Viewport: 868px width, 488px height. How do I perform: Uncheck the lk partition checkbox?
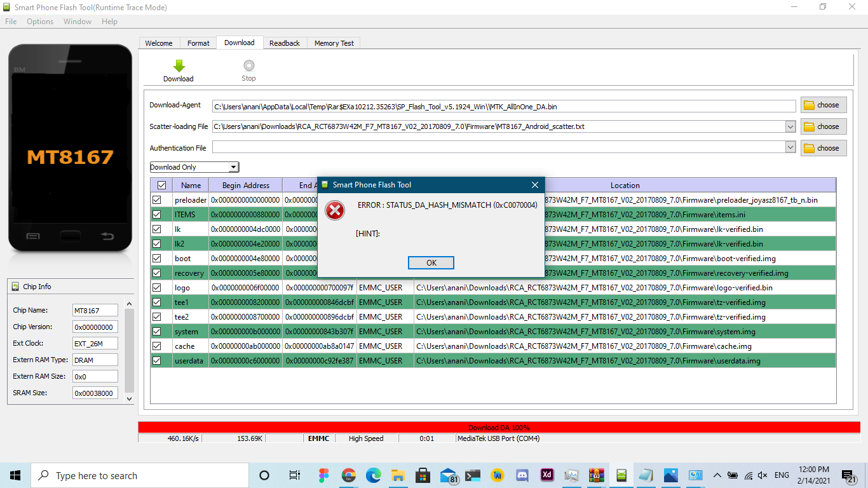click(x=157, y=229)
